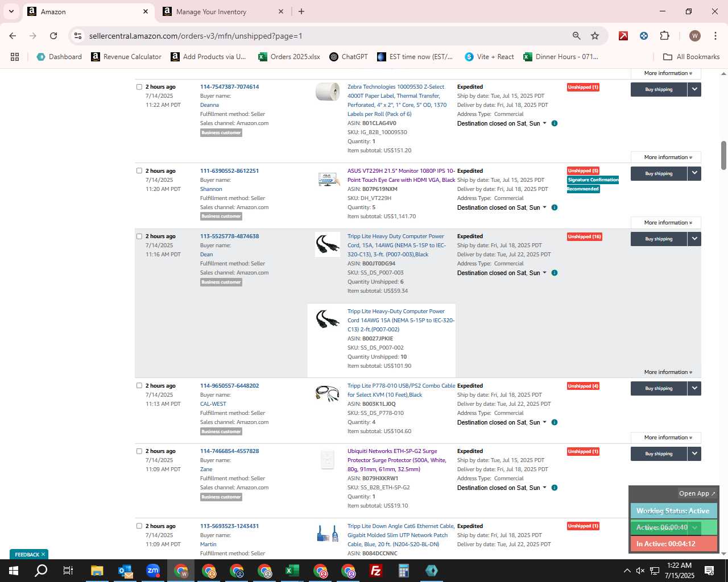Open the site information icon in address bar
The image size is (728, 582).
click(78, 36)
